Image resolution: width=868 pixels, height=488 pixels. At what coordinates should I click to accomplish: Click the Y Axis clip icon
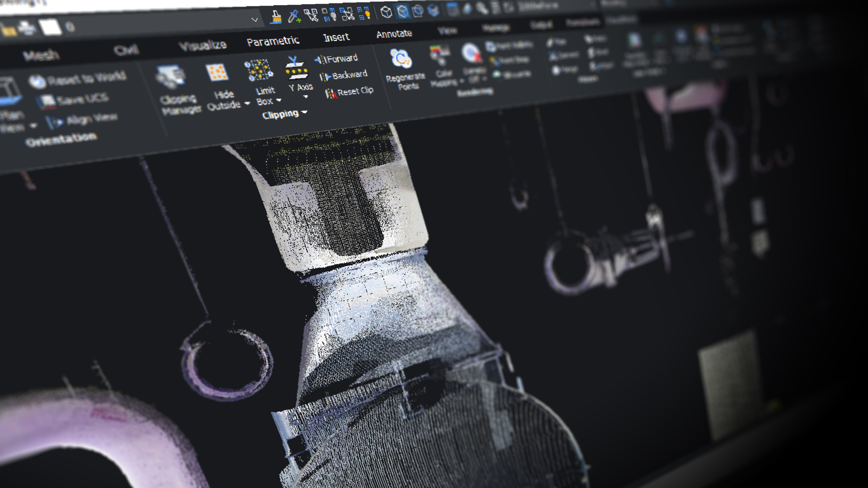coord(296,67)
